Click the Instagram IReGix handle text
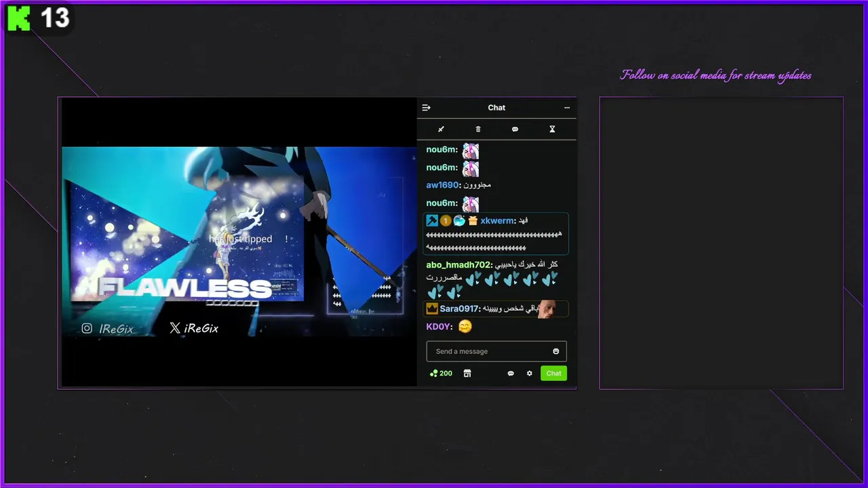868x488 pixels. point(116,329)
